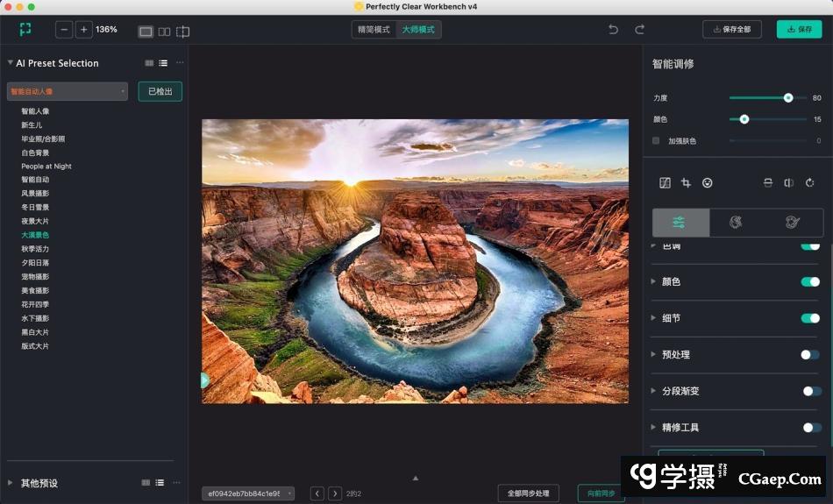833x504 pixels.
Task: Check the 加强肤色 checkbox
Action: coord(656,140)
